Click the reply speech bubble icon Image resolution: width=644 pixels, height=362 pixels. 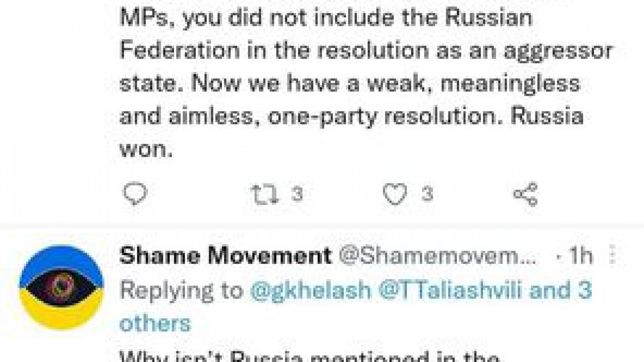135,194
